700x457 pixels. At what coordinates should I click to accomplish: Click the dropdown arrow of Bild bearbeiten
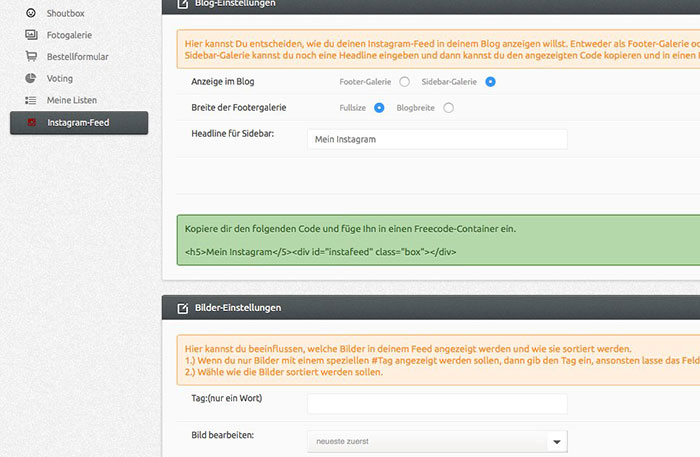(557, 442)
